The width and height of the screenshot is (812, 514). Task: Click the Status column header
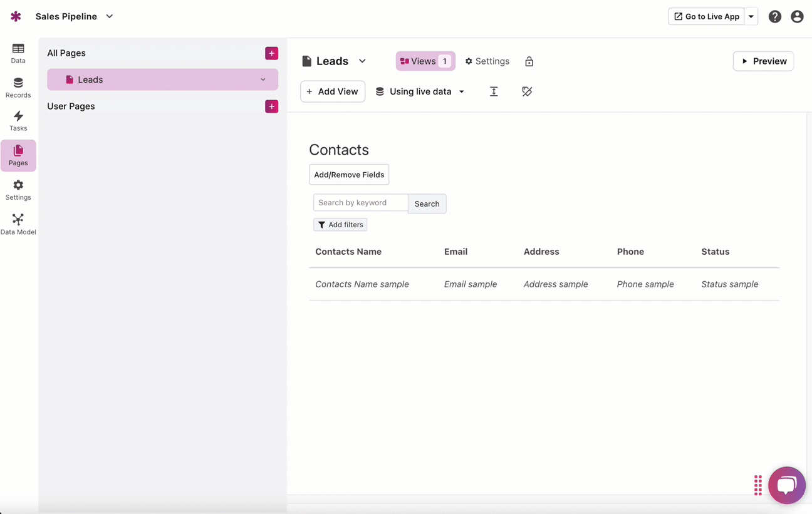715,252
